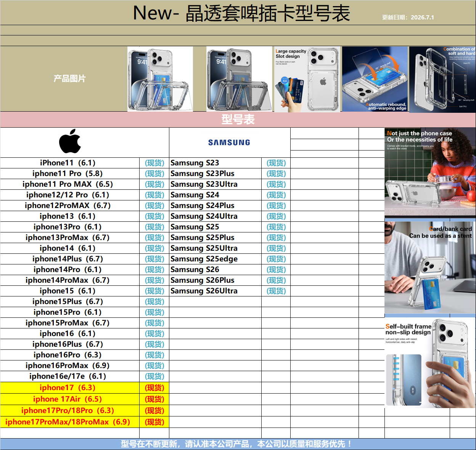Open second card case product image beside it
The width and height of the screenshot is (476, 450).
click(x=239, y=79)
